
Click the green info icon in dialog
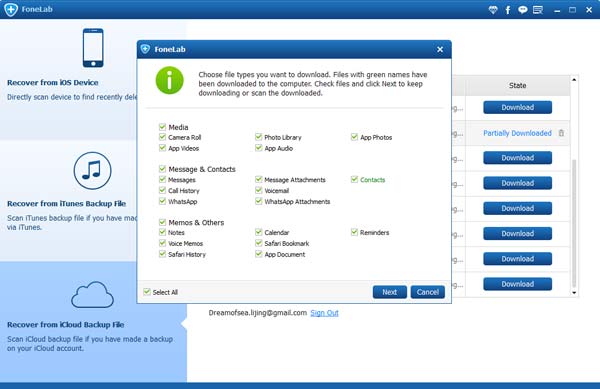(x=170, y=80)
